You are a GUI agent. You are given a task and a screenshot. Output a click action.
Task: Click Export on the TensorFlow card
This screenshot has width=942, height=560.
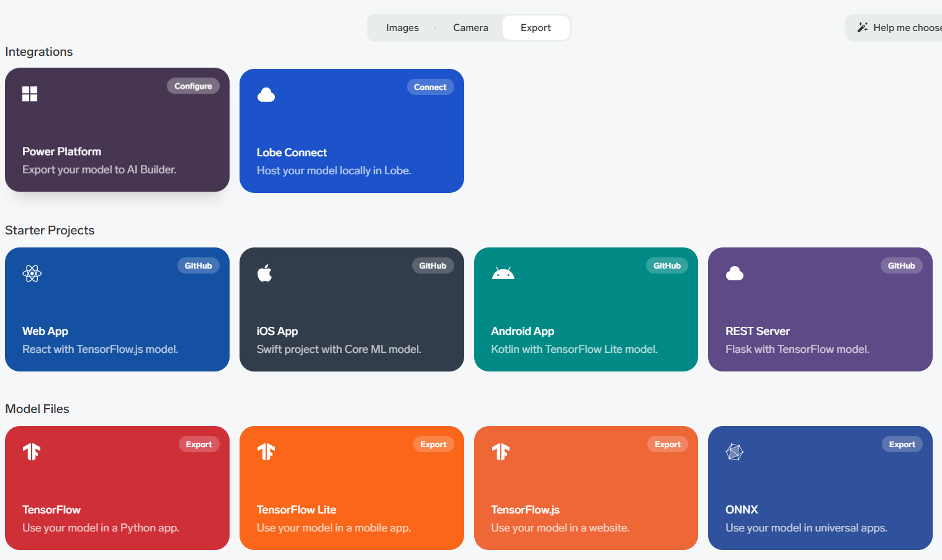pyautogui.click(x=199, y=445)
